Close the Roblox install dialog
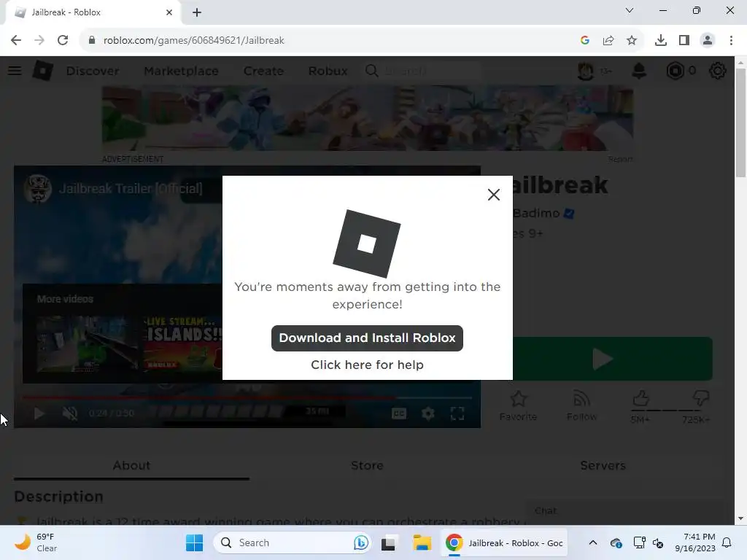Image resolution: width=747 pixels, height=560 pixels. [x=494, y=194]
